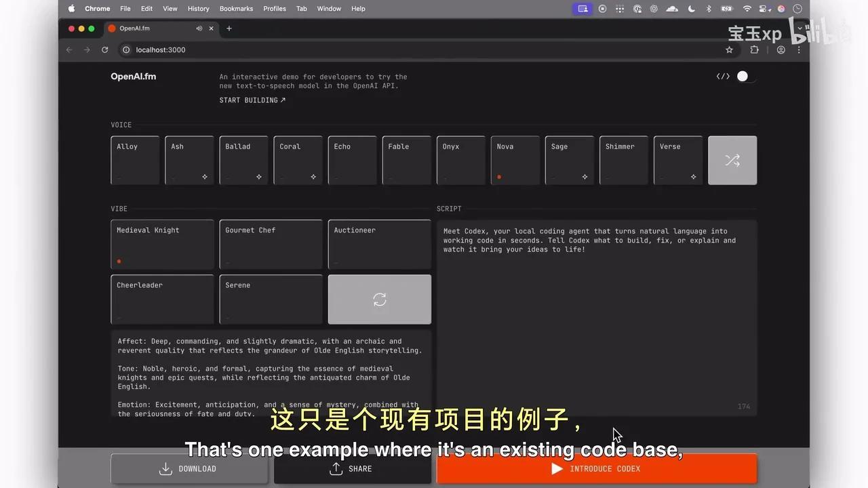Mute the OpenAI.fm tab audio
Viewport: 868px width, 488px height.
tap(199, 28)
